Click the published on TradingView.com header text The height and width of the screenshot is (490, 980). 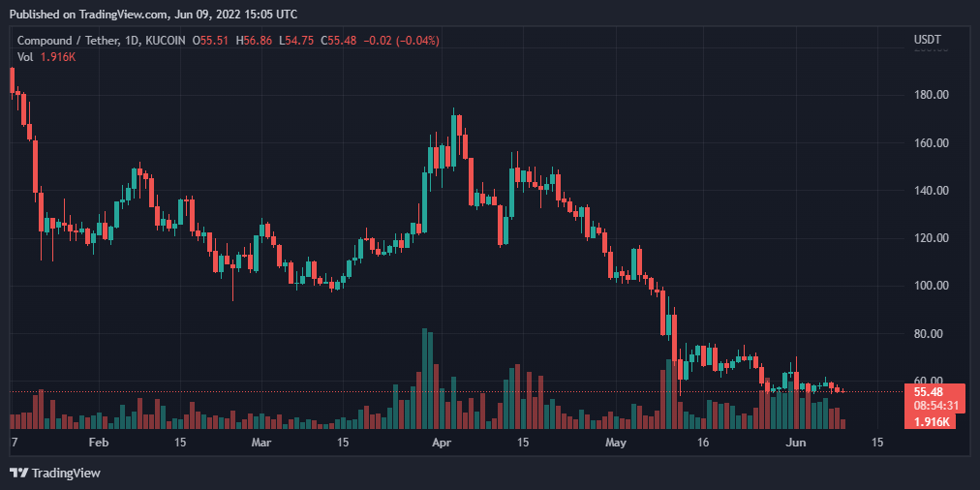pos(154,14)
